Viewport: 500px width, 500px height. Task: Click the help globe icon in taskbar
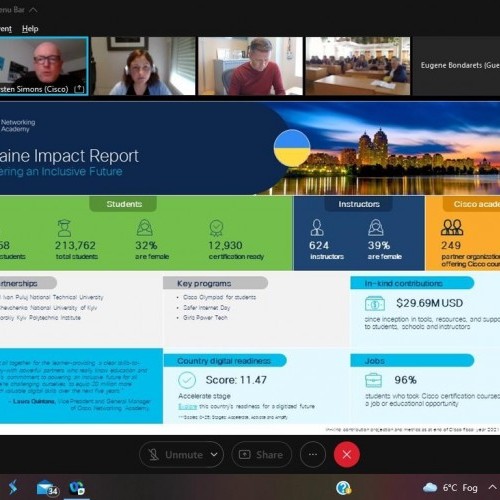pyautogui.click(x=343, y=488)
